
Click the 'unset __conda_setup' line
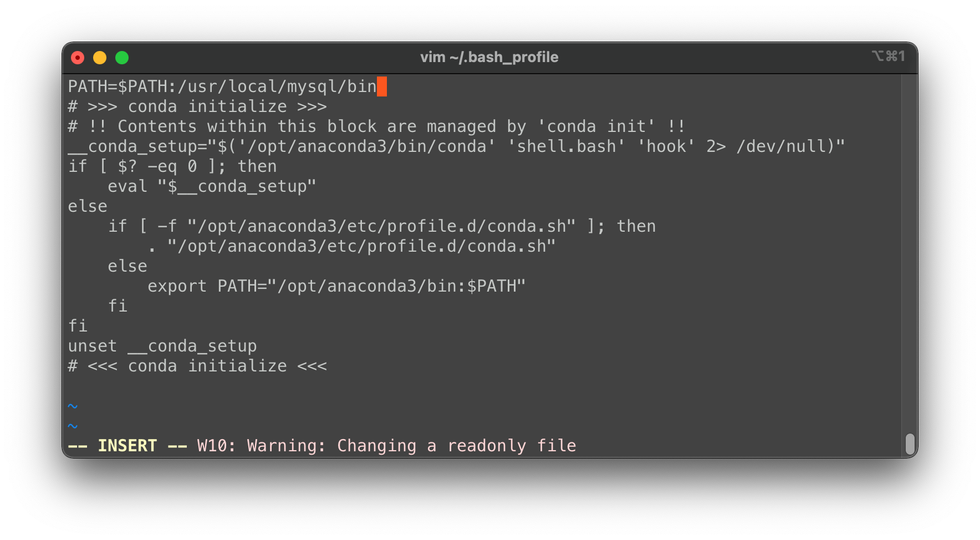162,346
